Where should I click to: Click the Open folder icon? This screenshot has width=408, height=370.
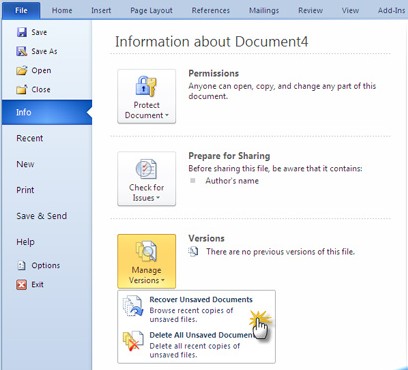[22, 70]
